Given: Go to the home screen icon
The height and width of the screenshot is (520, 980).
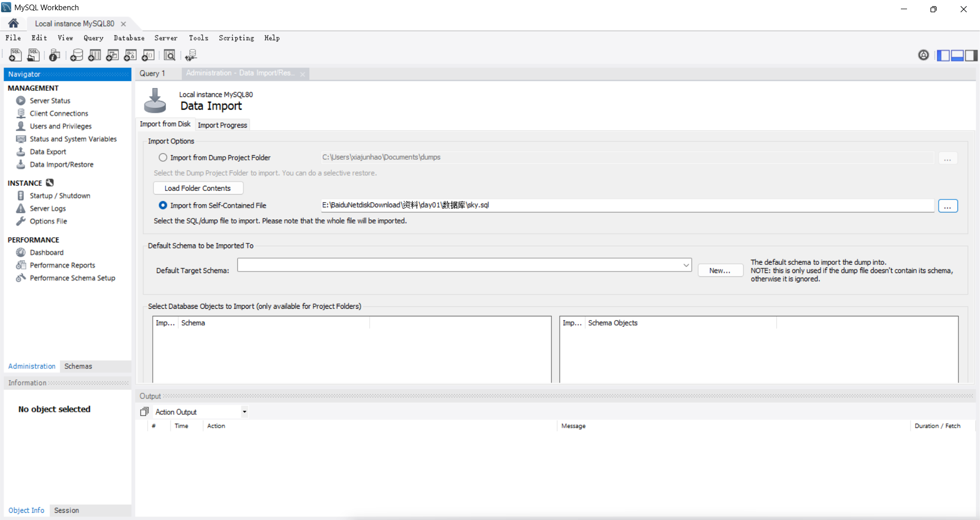Looking at the screenshot, I should tap(14, 23).
